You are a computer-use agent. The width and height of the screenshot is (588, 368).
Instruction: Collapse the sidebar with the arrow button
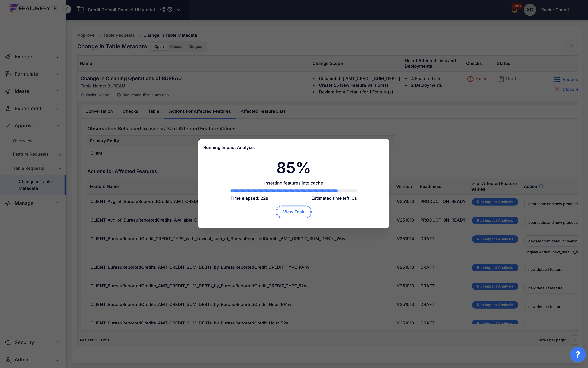(67, 9)
